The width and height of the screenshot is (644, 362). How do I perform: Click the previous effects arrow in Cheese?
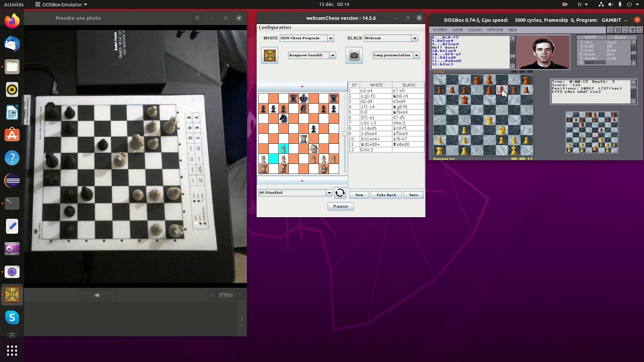click(212, 295)
